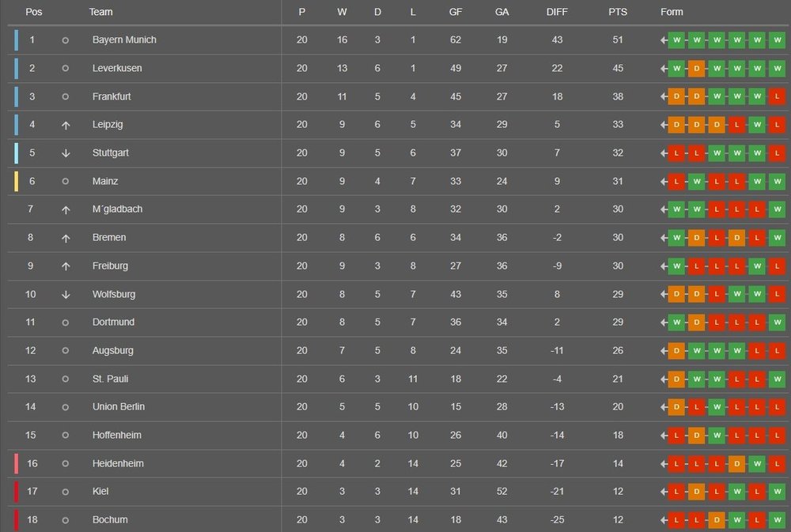Click the GF column header

(x=456, y=12)
